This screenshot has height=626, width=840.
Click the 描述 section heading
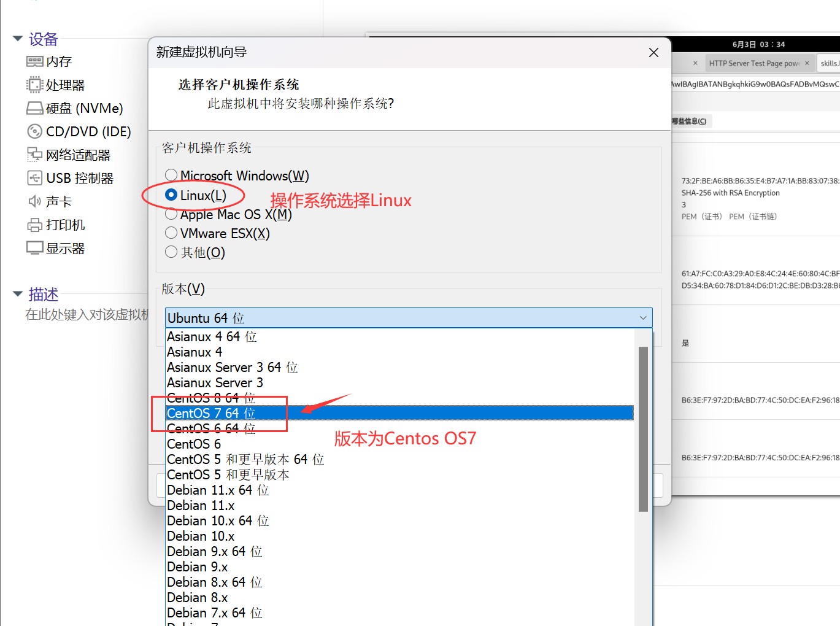pos(43,294)
